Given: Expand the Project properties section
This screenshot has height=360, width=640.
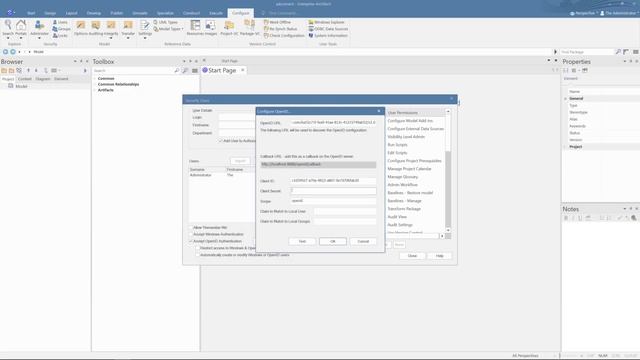Looking at the screenshot, I should (566, 147).
